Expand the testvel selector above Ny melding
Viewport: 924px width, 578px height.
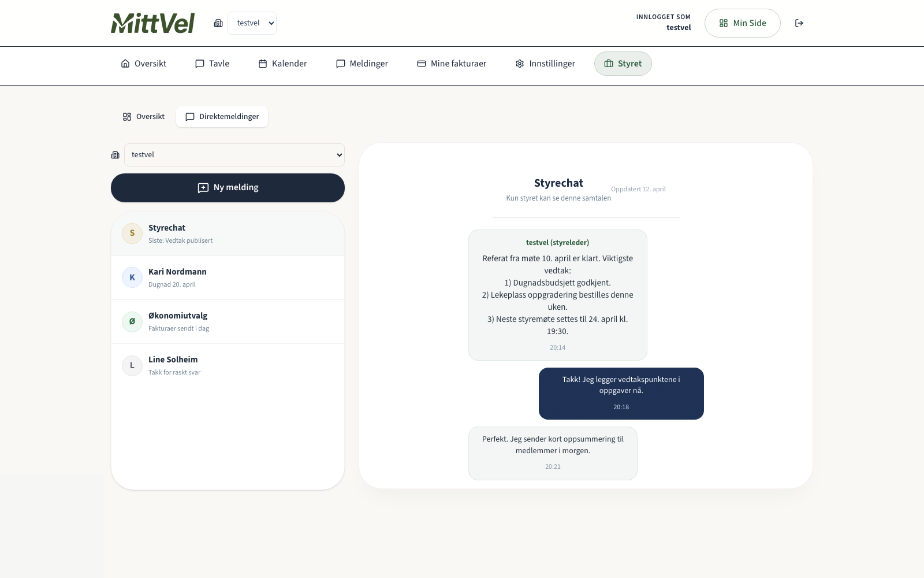click(x=234, y=155)
